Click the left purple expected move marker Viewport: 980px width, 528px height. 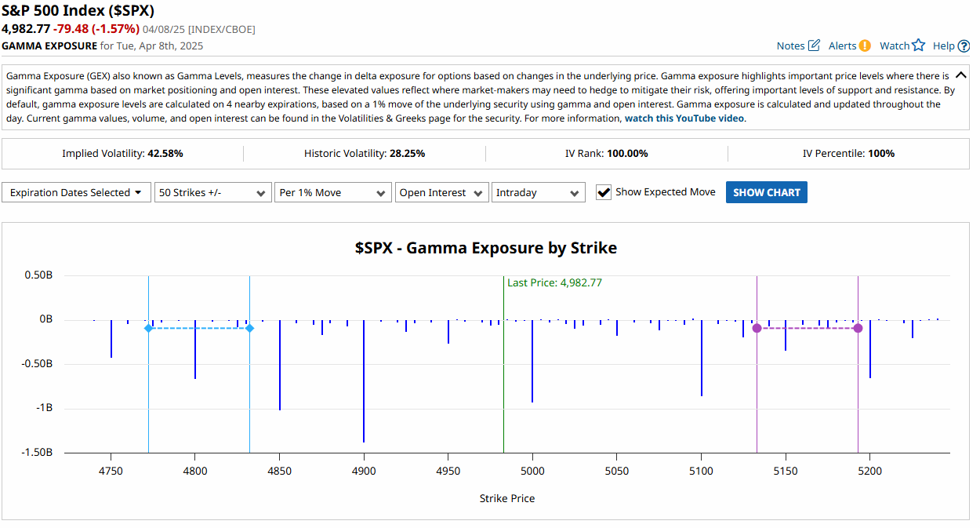(757, 328)
